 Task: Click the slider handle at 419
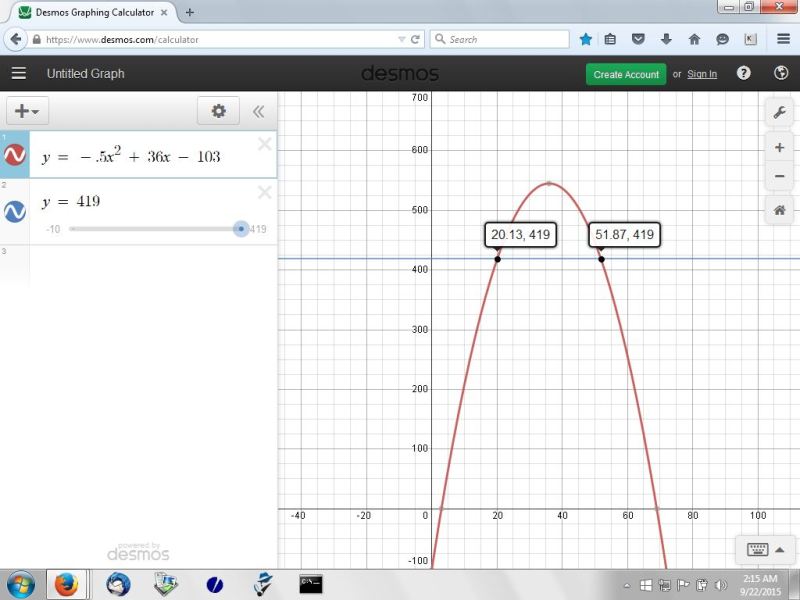coord(241,229)
